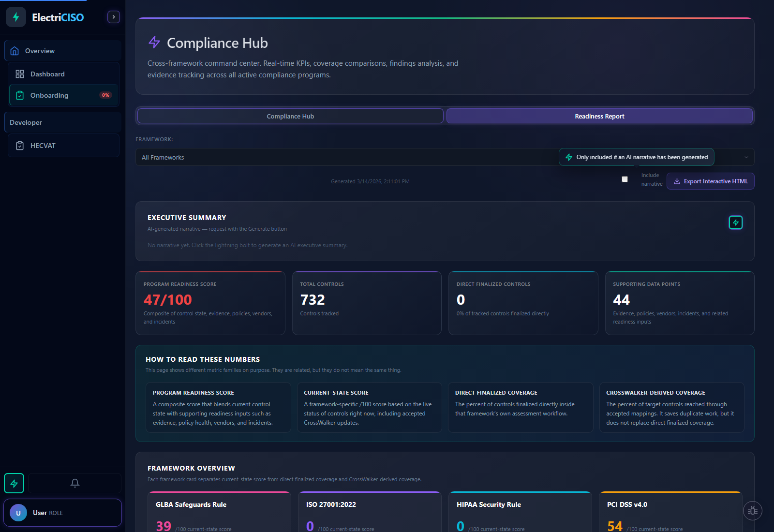Viewport: 774px width, 532px height.
Task: Open the All Frameworks dropdown
Action: [290, 157]
